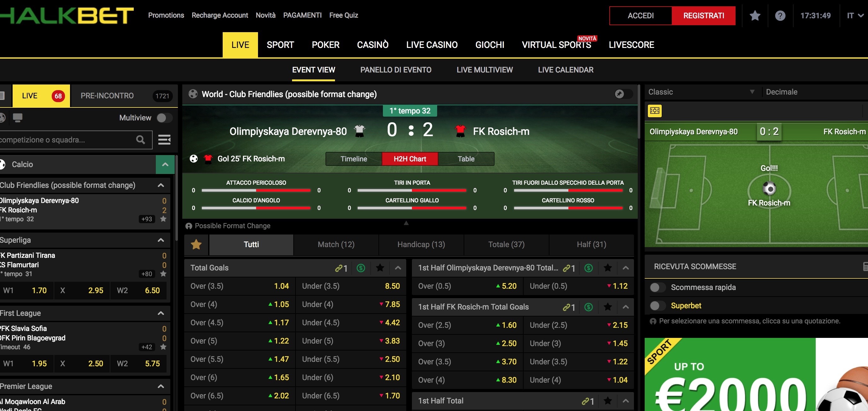
Task: Bet on Over (3.5) at 1.04
Action: (x=240, y=286)
